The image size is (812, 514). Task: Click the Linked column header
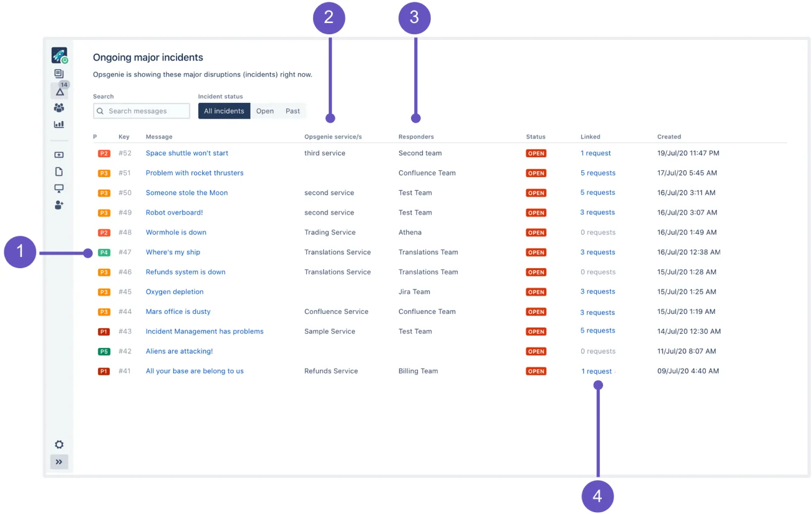(591, 137)
